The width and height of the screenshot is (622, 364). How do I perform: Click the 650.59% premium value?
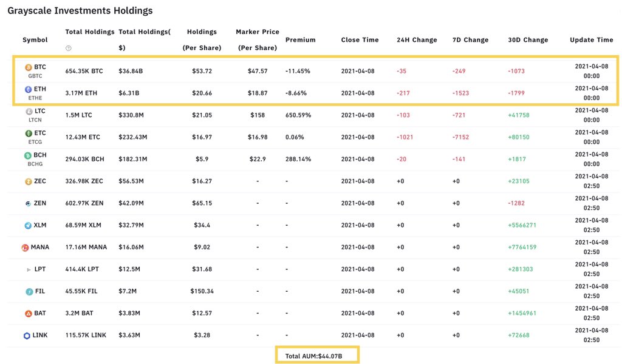pyautogui.click(x=298, y=115)
